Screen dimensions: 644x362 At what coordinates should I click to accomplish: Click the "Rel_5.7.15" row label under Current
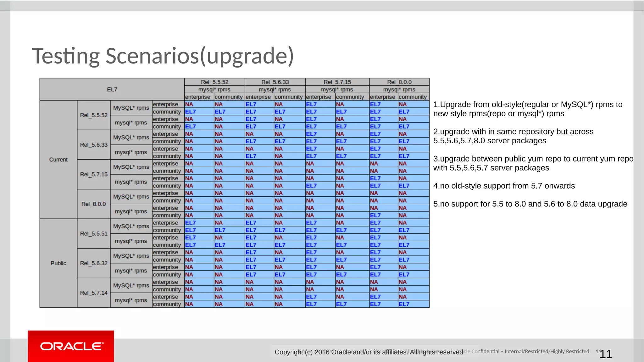[94, 174]
